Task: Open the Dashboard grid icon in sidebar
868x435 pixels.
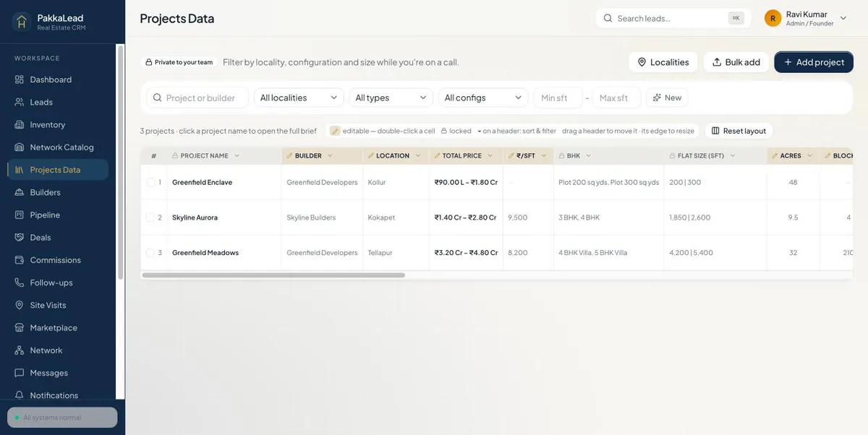Action: click(20, 79)
